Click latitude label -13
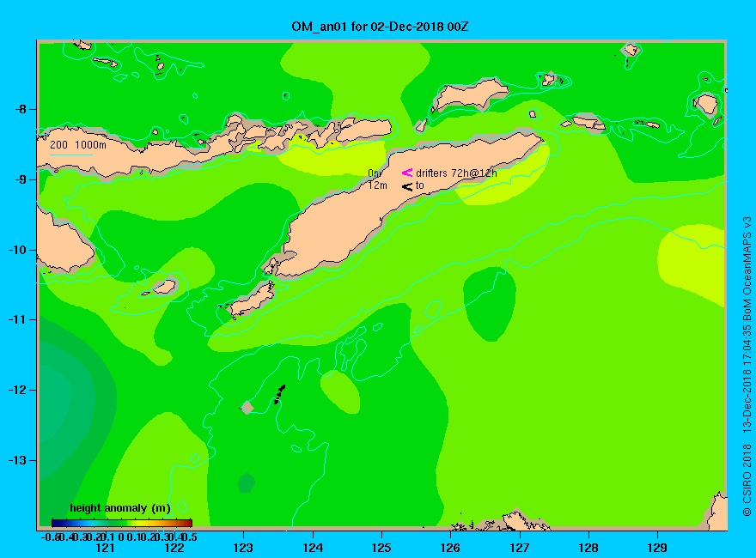This screenshot has height=558, width=756. tap(17, 460)
